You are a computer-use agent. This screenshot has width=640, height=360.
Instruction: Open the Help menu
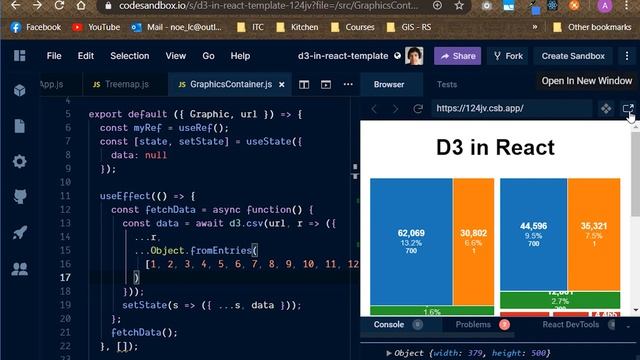(x=240, y=56)
